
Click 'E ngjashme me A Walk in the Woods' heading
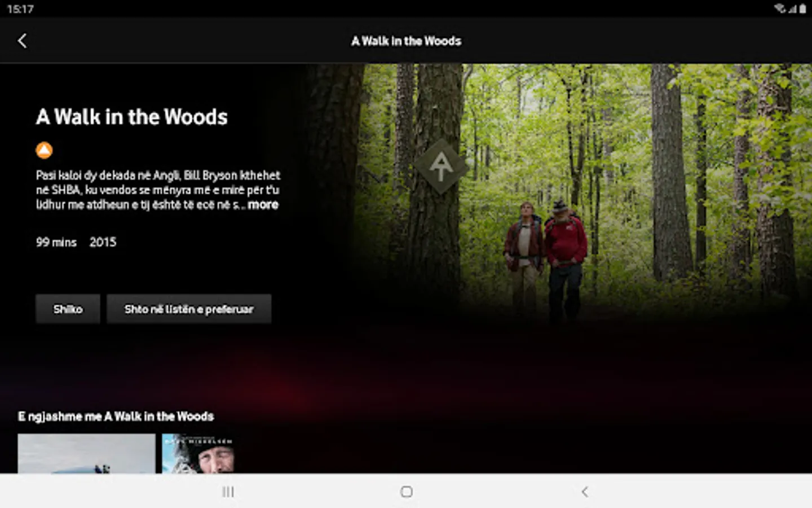116,417
